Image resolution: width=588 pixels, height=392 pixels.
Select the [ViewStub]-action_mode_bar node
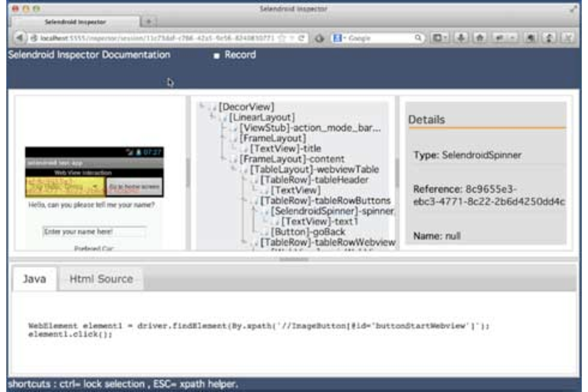(x=310, y=128)
